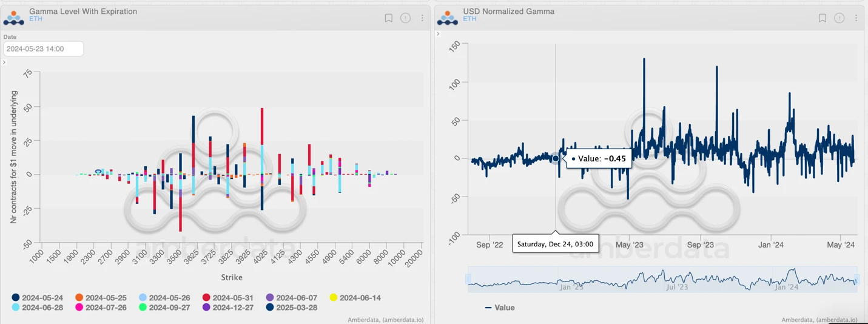
Task: Expand right chart panel chevron
Action: pyautogui.click(x=438, y=34)
